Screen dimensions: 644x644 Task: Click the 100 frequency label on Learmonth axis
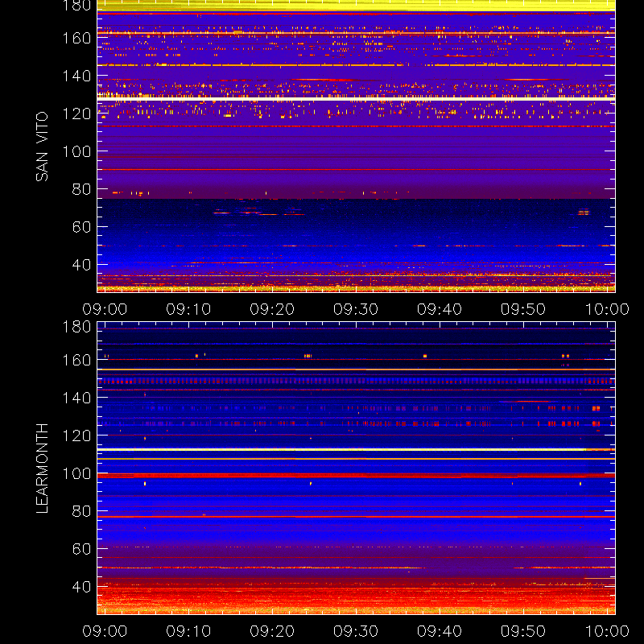(x=76, y=473)
